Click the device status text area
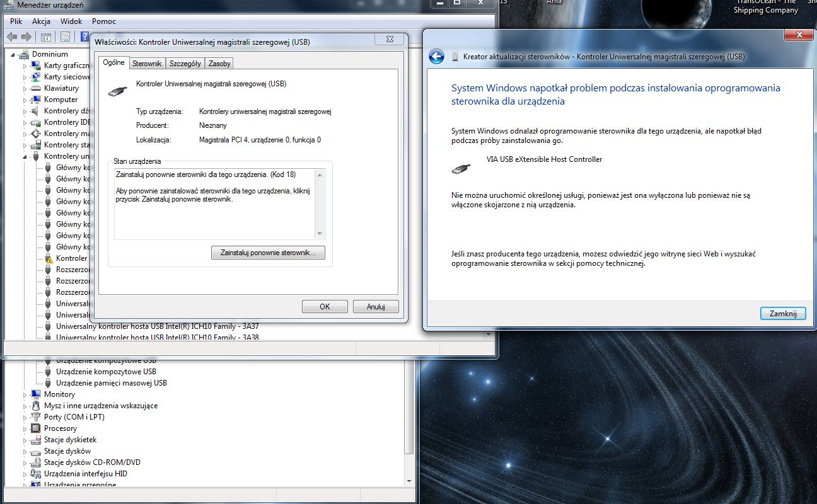This screenshot has width=817, height=504. pyautogui.click(x=214, y=204)
